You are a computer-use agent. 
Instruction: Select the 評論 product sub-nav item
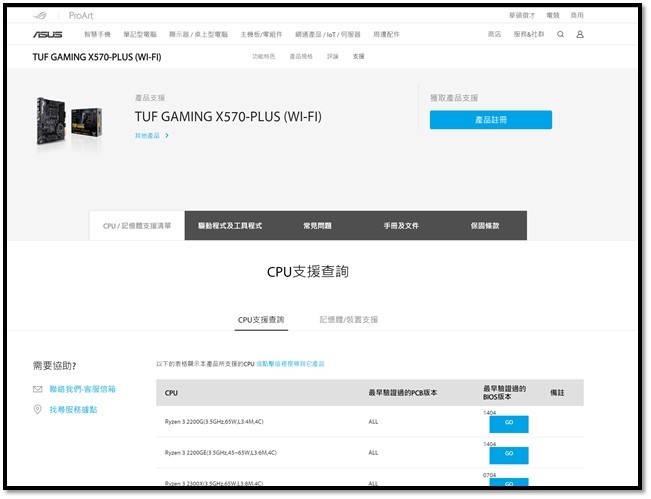click(x=333, y=56)
